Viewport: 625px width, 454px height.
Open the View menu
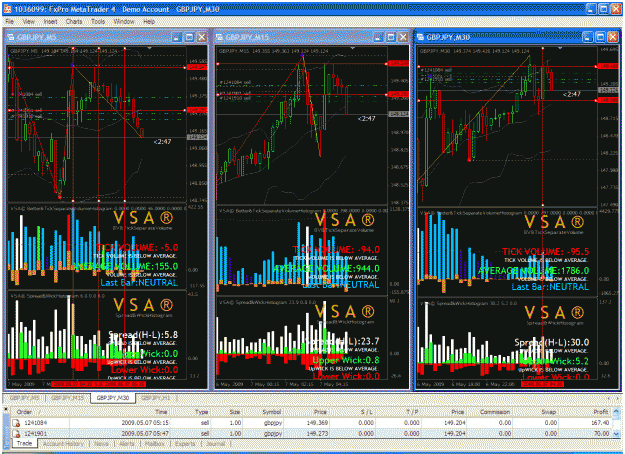(x=28, y=22)
